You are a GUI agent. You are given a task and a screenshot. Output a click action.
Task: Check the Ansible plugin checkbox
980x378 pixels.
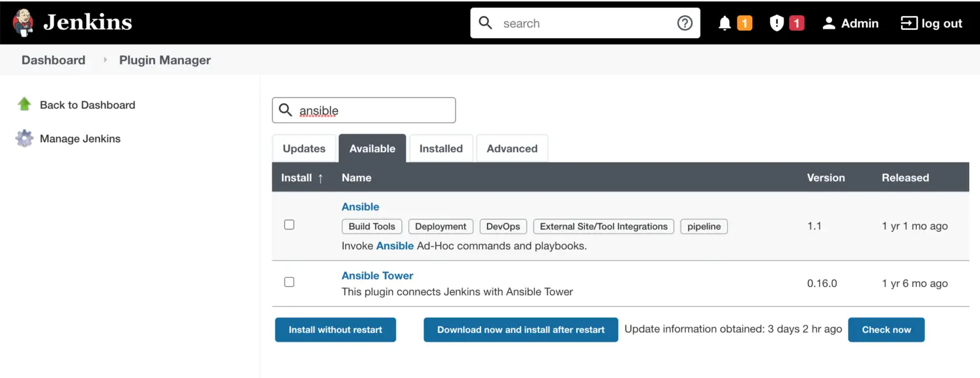click(289, 224)
